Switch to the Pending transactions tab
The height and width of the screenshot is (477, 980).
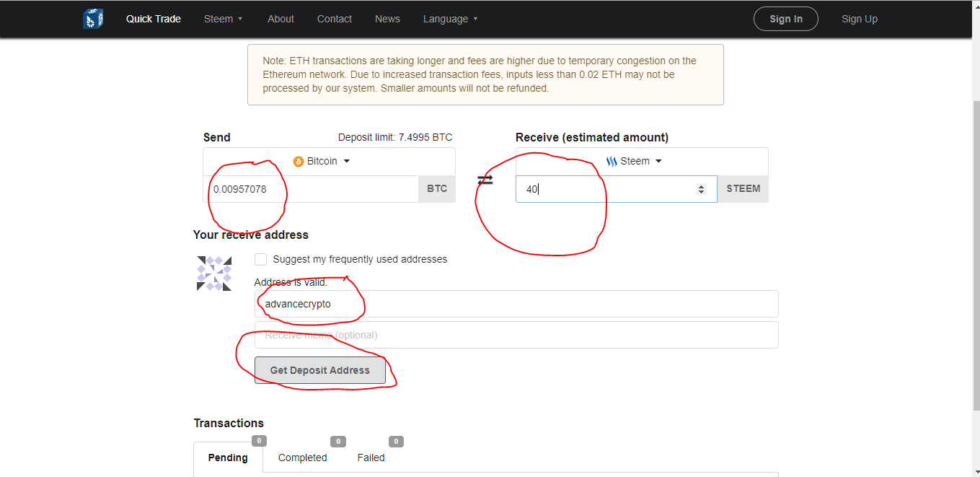(x=228, y=458)
